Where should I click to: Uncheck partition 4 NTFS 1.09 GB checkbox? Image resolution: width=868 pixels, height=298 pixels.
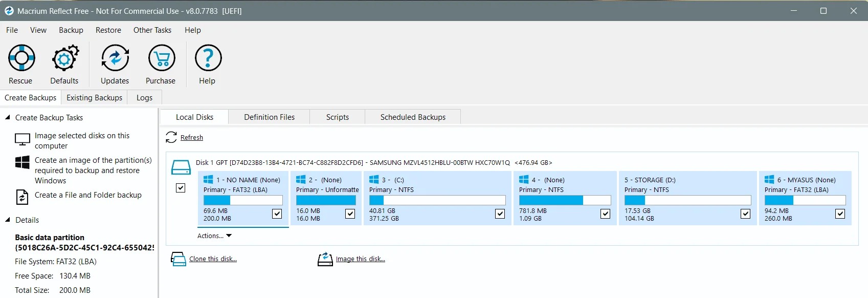pos(606,214)
